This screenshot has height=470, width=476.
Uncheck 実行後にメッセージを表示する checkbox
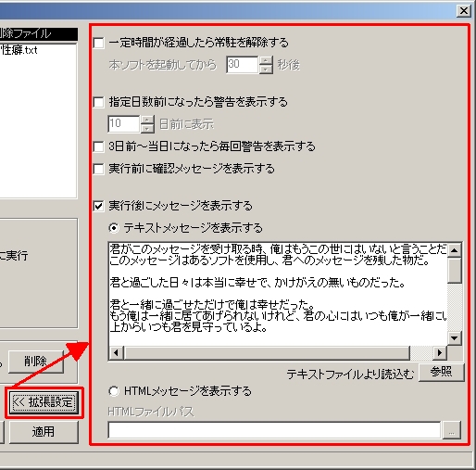tap(98, 206)
